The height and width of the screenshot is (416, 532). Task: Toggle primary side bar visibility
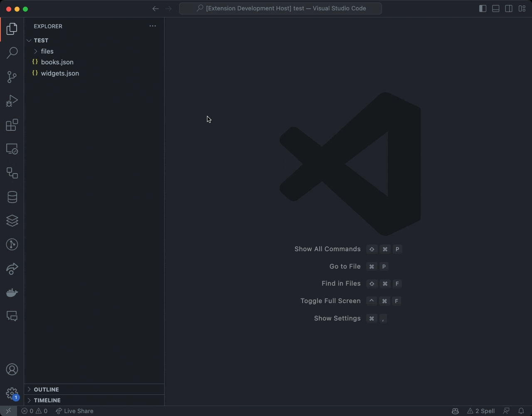[x=483, y=9]
